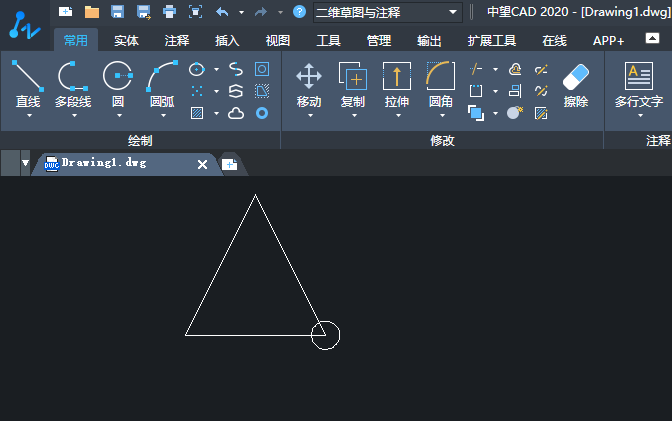Open the undo history dropdown arrow
The image size is (672, 421).
242,12
